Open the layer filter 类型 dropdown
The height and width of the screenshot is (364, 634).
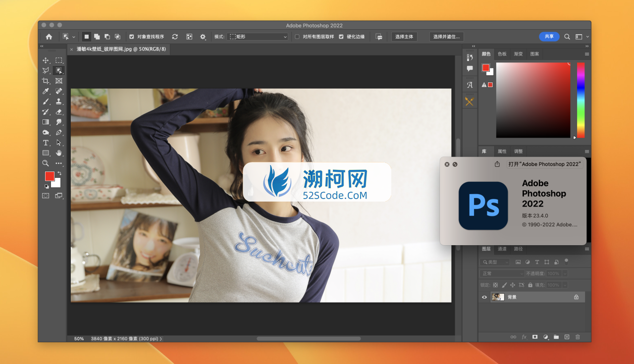pos(494,262)
